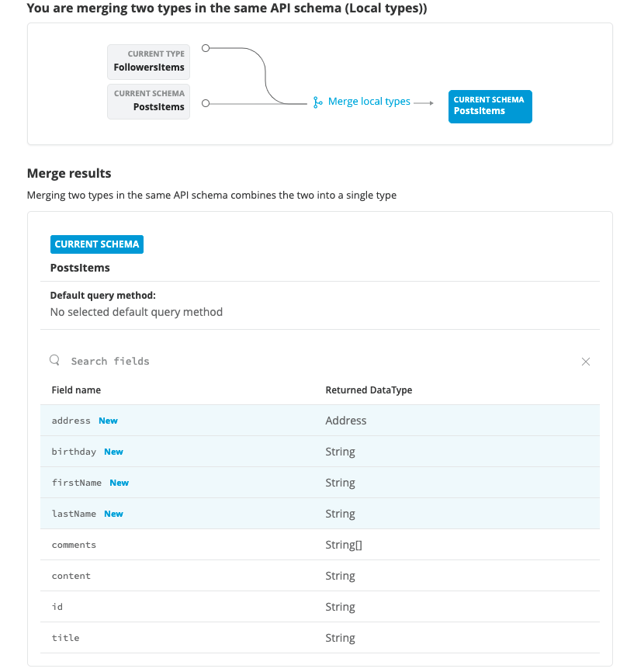
Task: Click the Returned DataType column header
Action: (369, 390)
